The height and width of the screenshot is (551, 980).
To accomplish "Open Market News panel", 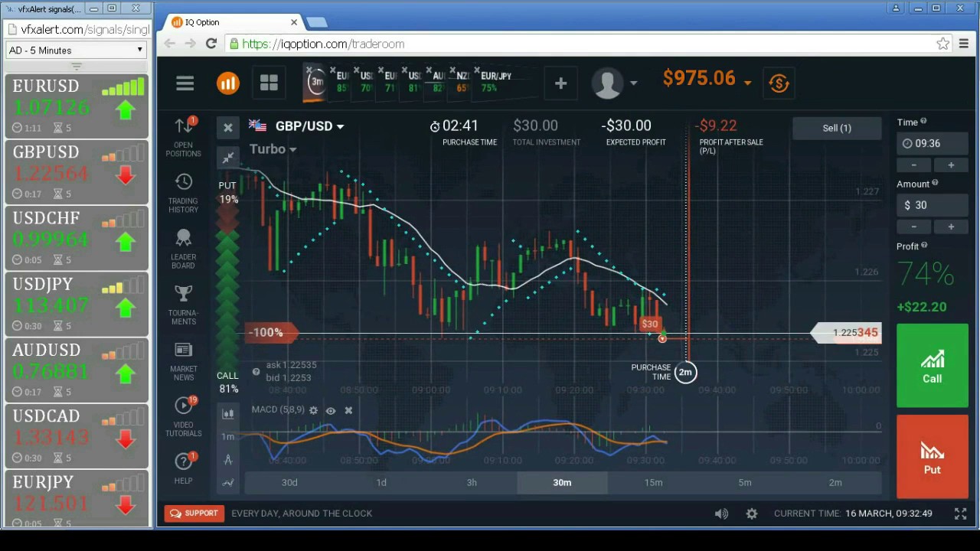I will [184, 360].
